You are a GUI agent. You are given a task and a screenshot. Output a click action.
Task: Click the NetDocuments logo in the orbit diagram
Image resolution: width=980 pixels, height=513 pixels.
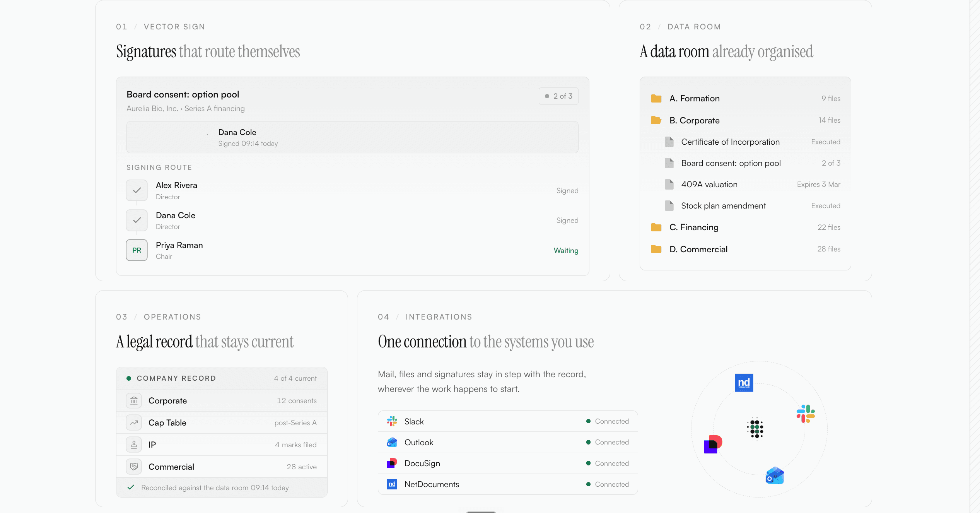click(744, 383)
